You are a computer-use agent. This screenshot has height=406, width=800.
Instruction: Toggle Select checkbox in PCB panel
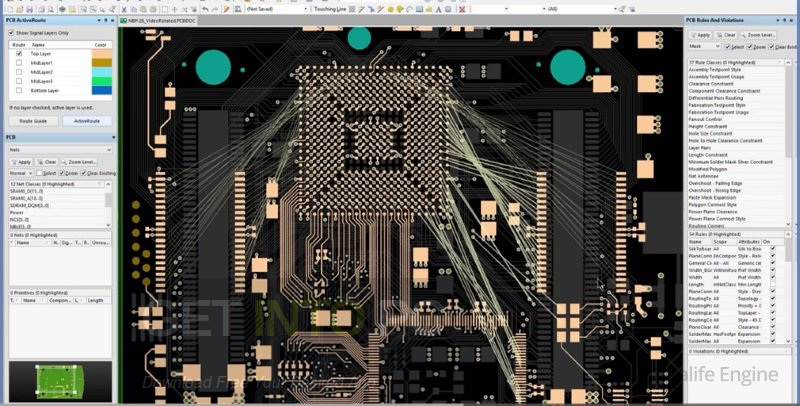point(39,173)
